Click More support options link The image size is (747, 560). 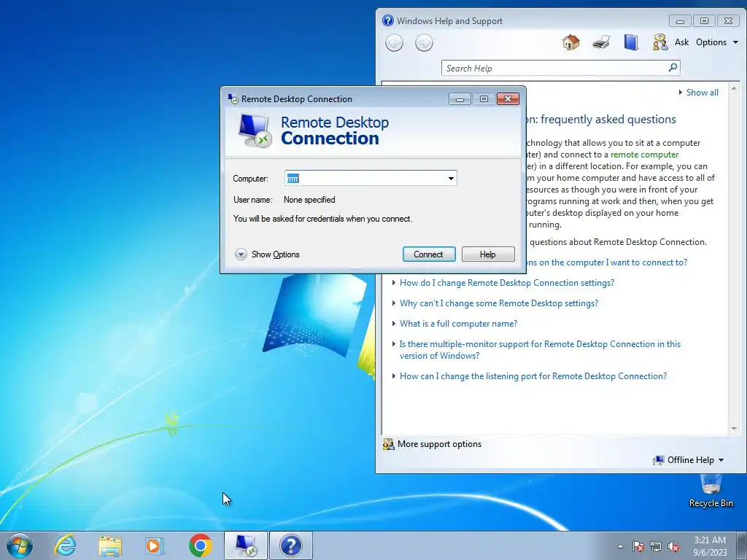pos(439,444)
